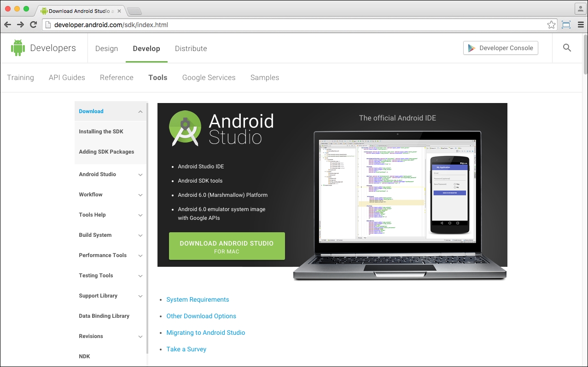
Task: Select Download in the sidebar
Action: tap(91, 111)
